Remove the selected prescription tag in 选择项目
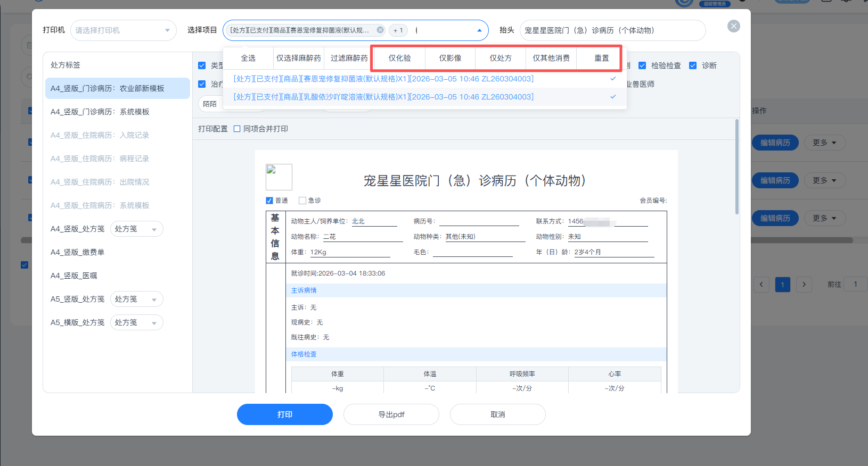 point(380,30)
